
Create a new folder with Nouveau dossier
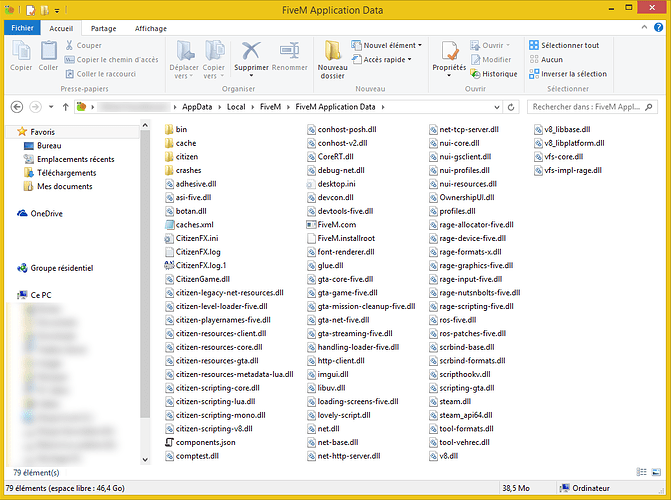pos(333,60)
